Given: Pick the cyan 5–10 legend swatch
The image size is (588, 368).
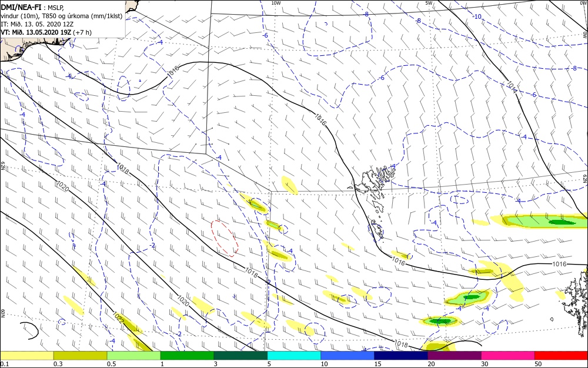Looking at the screenshot, I should (294, 356).
